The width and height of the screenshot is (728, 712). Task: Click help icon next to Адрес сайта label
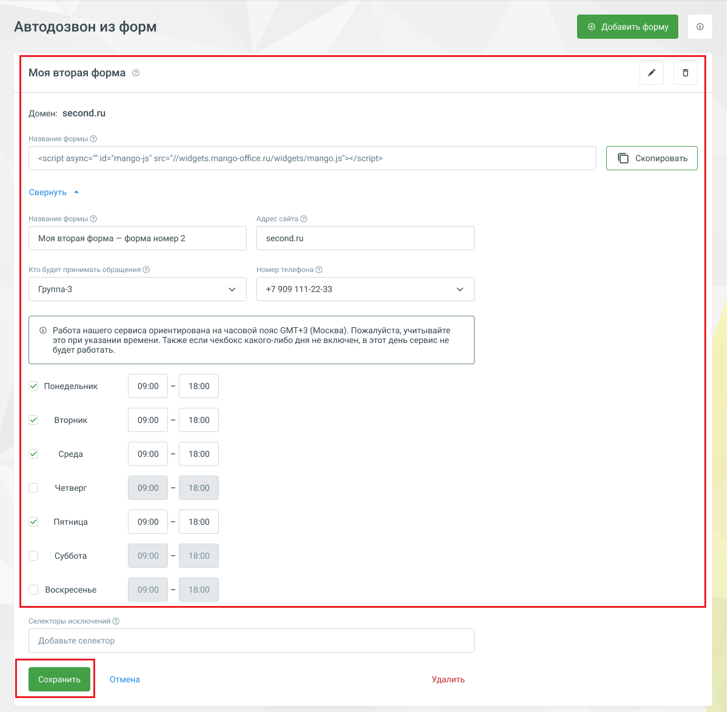(x=304, y=219)
